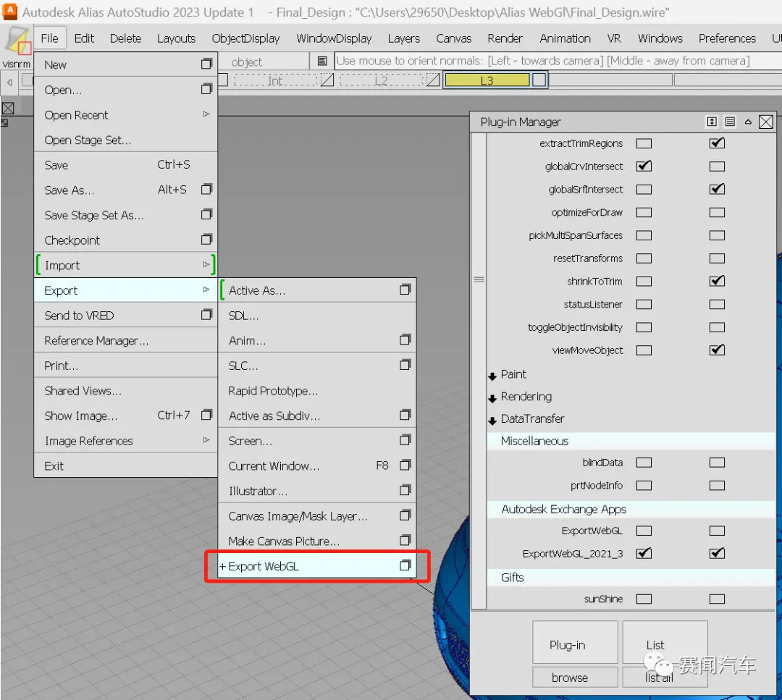782x700 pixels.
Task: Click the Plug-in Manager list-style icon
Action: click(730, 122)
